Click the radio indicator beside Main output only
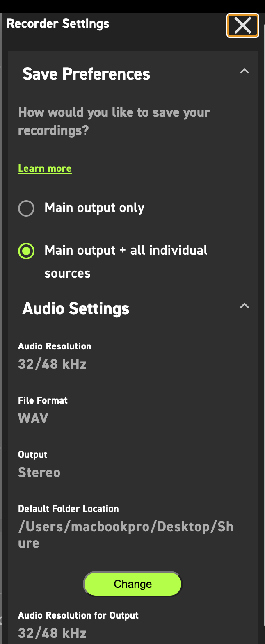The image size is (265, 644). coord(26,208)
